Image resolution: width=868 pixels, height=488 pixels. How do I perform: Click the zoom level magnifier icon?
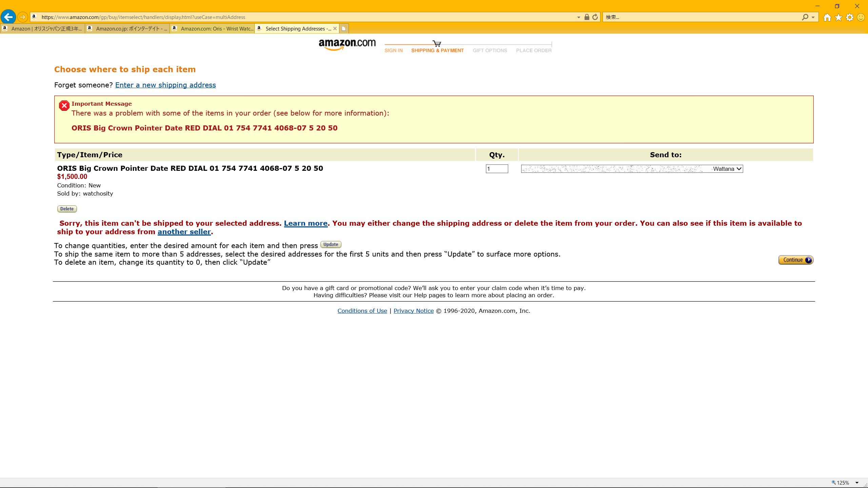click(834, 483)
